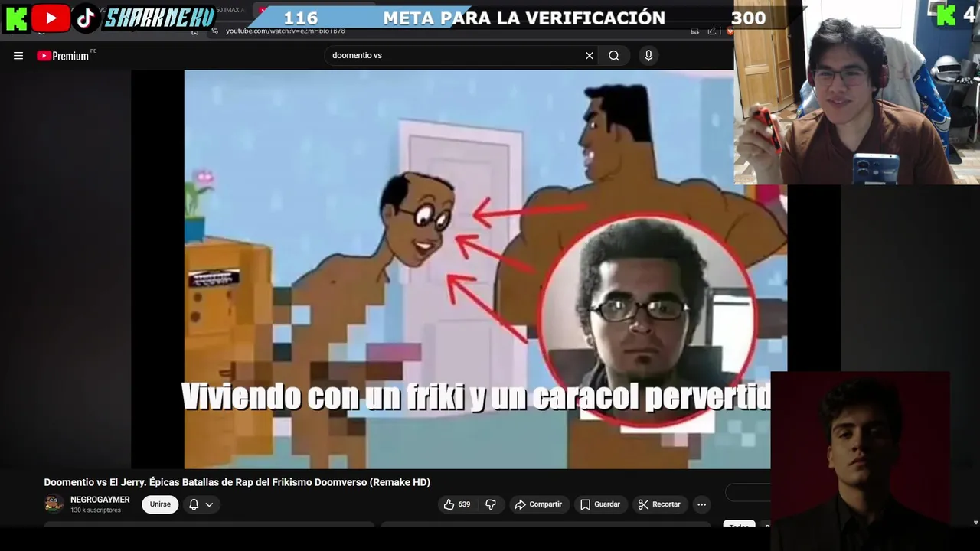Viewport: 980px width, 551px height.
Task: Open the NEGROGAYMER channel name link
Action: [100, 500]
